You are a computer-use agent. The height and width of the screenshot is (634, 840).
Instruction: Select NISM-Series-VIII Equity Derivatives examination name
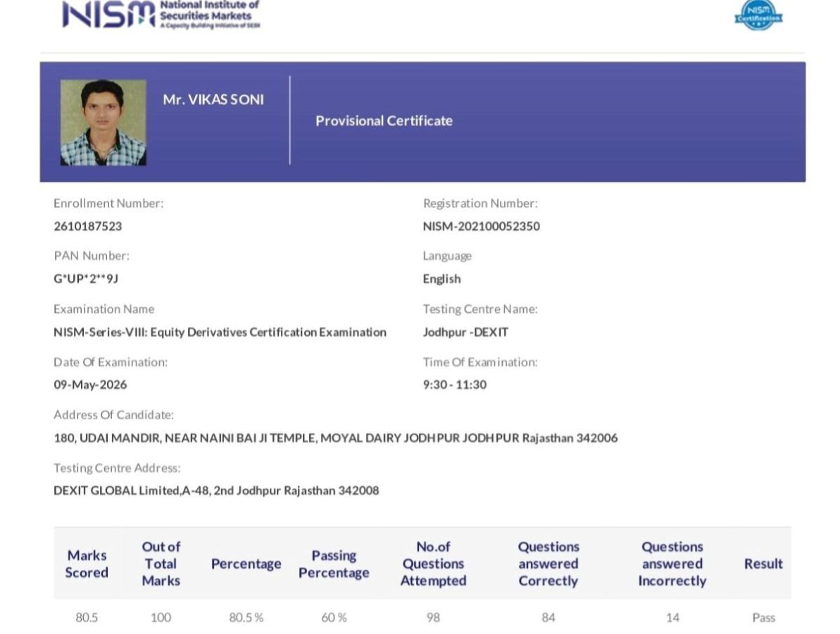tap(220, 332)
